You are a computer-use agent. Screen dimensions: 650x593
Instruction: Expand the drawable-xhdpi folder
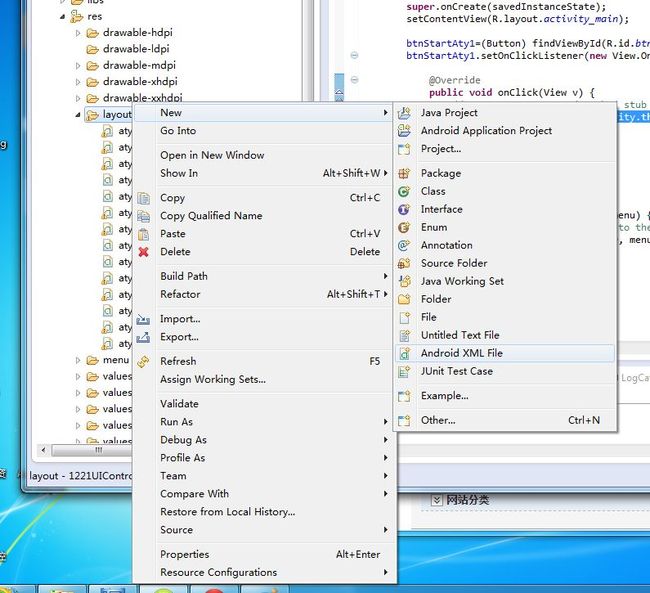78,82
